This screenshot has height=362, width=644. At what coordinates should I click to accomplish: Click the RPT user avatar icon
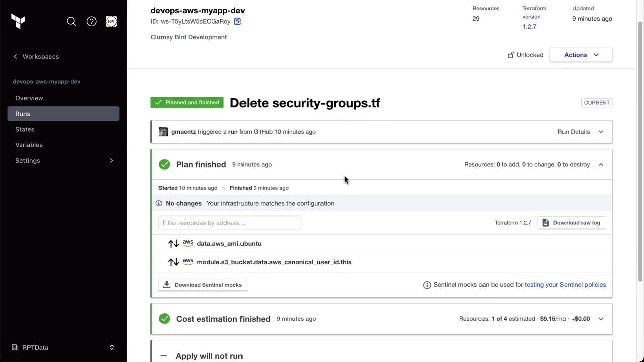[111, 21]
